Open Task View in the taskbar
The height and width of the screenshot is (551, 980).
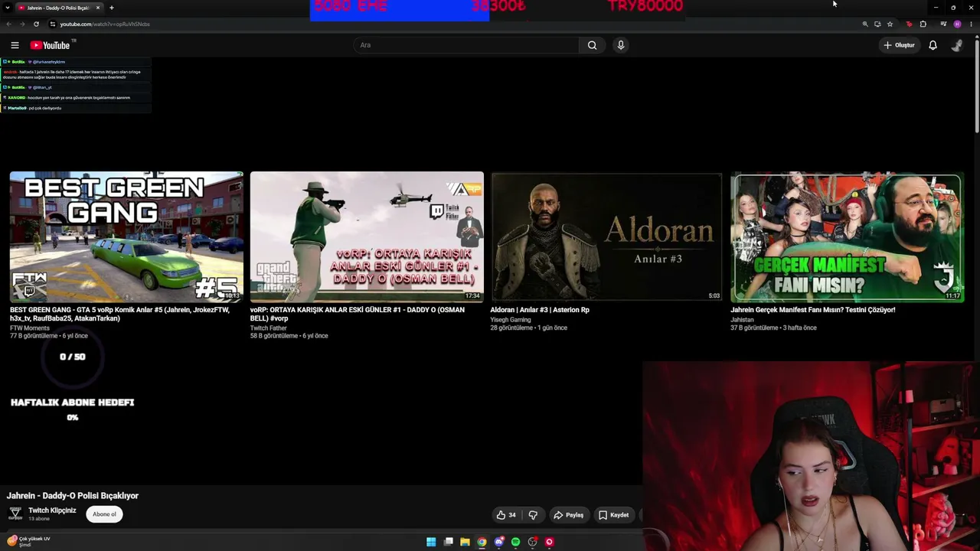point(448,542)
